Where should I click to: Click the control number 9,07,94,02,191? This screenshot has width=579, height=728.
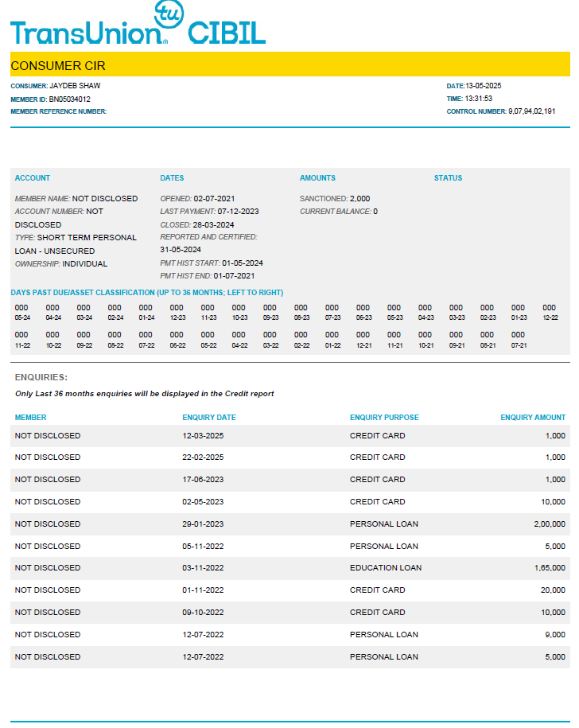pyautogui.click(x=532, y=111)
